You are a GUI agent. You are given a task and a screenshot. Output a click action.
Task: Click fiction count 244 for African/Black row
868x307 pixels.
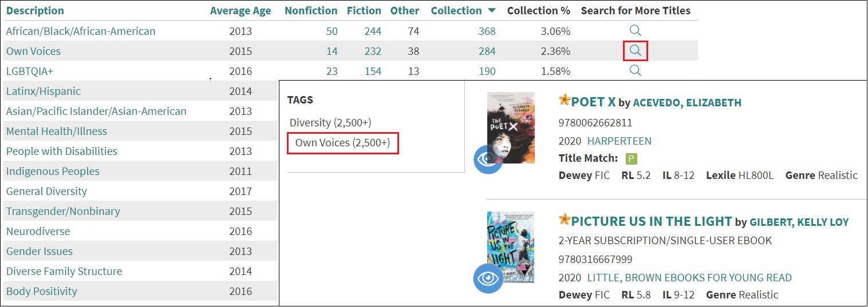373,31
